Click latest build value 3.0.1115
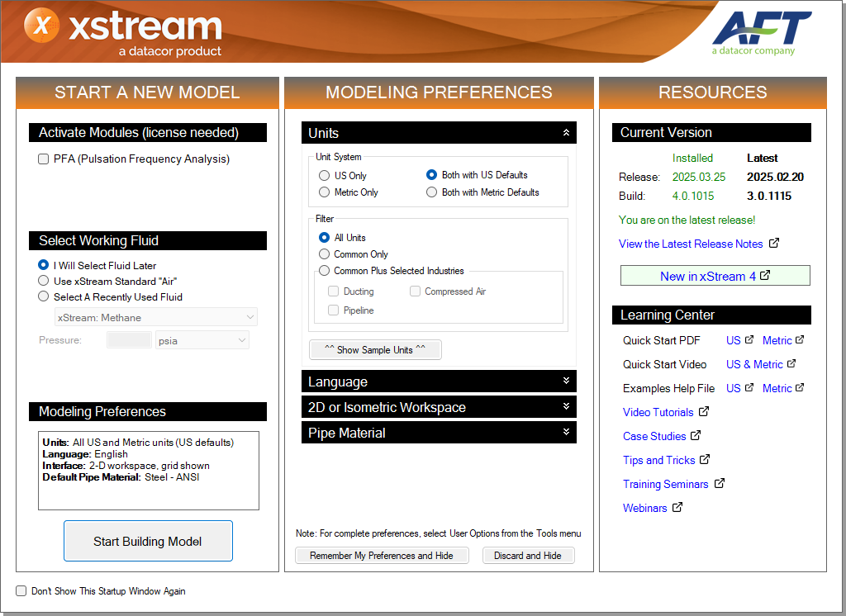The height and width of the screenshot is (616, 846). [x=769, y=196]
